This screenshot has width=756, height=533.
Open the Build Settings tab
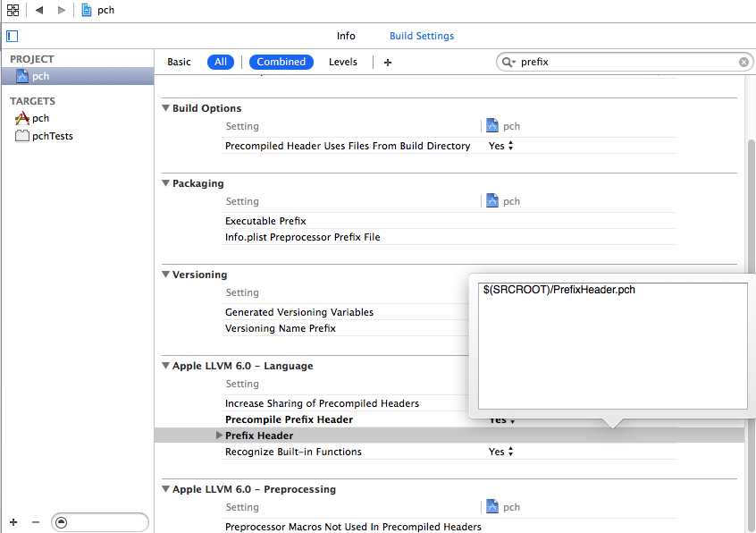point(422,36)
